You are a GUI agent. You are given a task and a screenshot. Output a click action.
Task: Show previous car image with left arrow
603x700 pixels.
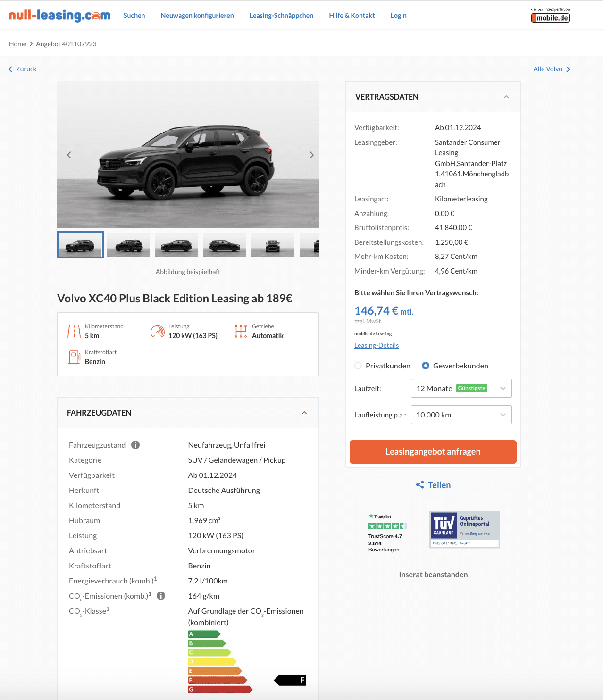[69, 155]
